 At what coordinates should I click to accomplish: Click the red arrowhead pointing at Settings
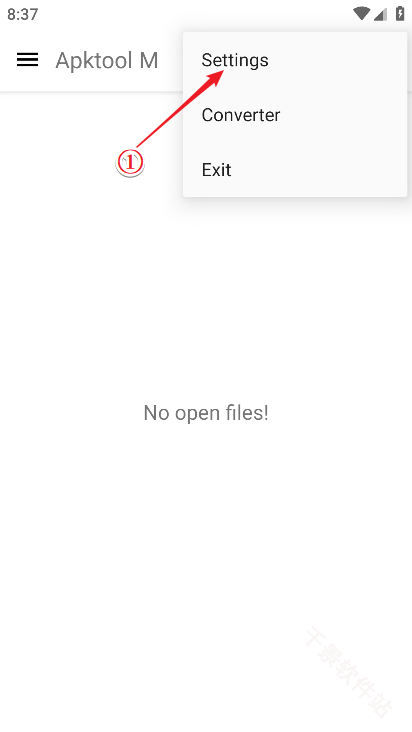coord(218,77)
